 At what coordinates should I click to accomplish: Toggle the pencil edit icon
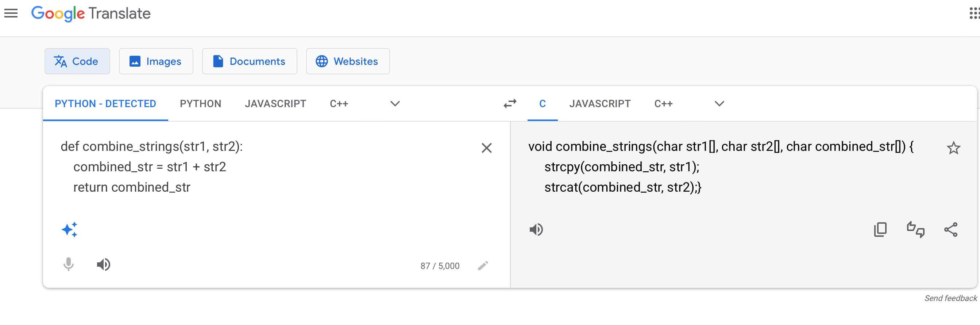click(x=483, y=265)
